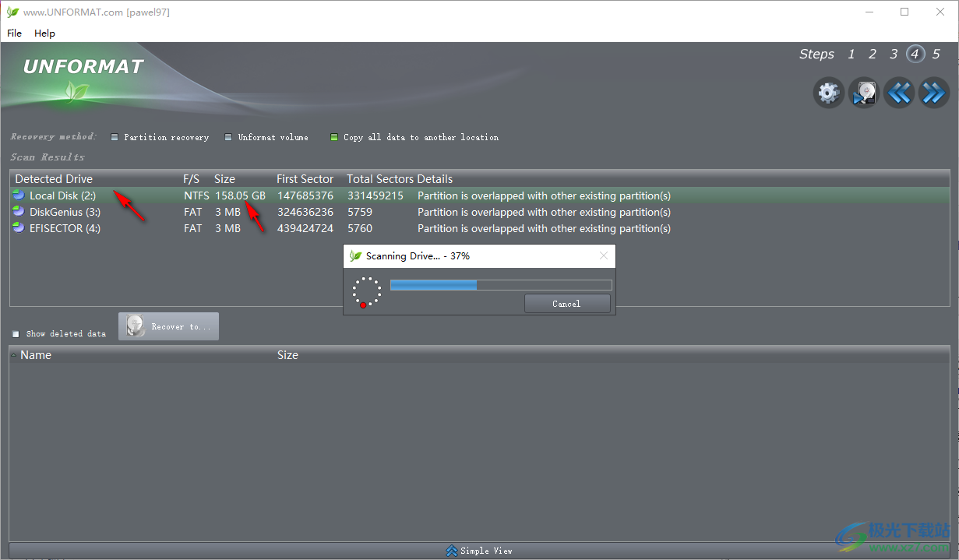Cancel the drive scan

click(x=567, y=304)
